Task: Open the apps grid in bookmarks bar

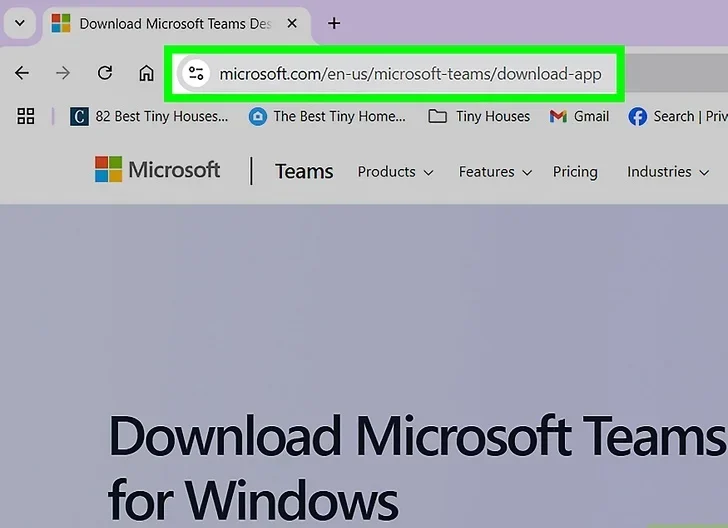Action: 26,116
